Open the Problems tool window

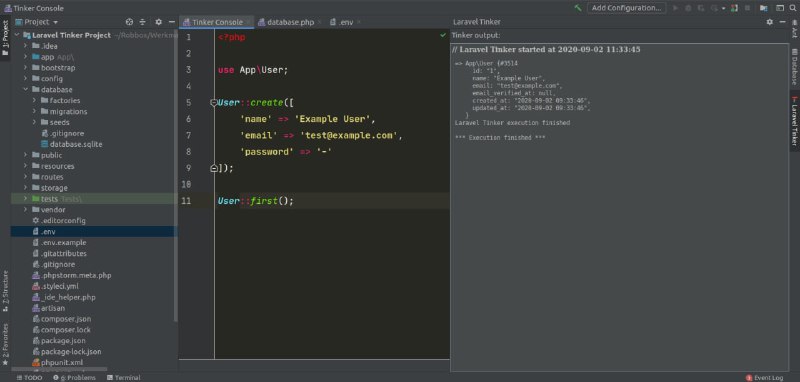click(x=74, y=377)
